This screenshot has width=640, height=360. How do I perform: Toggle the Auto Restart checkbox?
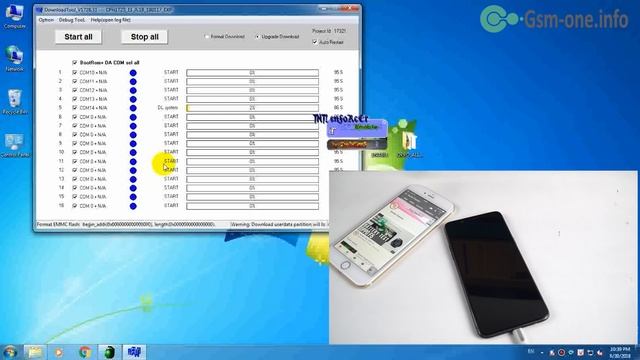tap(315, 42)
